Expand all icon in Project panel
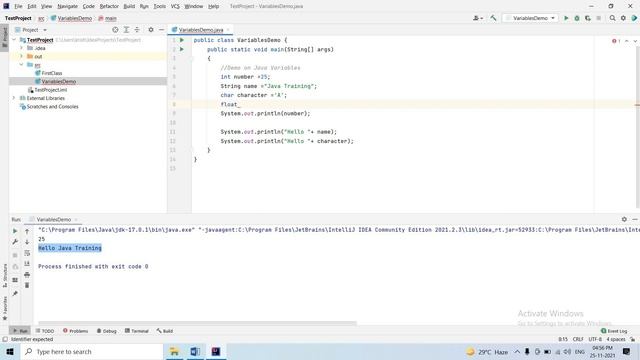 126,30
